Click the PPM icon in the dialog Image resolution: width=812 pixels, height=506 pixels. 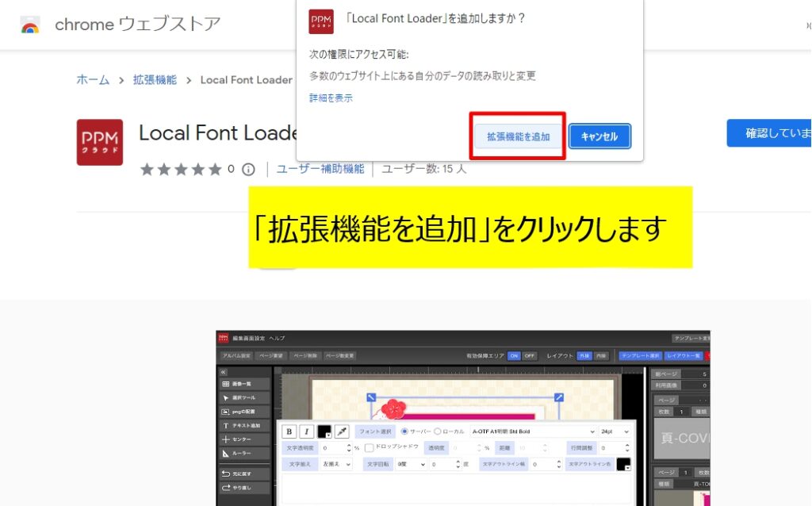pos(321,21)
